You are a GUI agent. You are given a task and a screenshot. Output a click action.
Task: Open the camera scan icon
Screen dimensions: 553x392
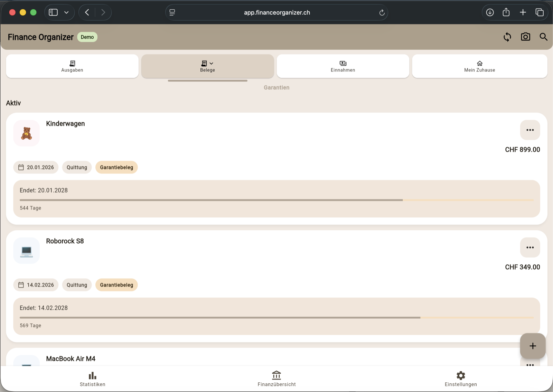tap(525, 37)
